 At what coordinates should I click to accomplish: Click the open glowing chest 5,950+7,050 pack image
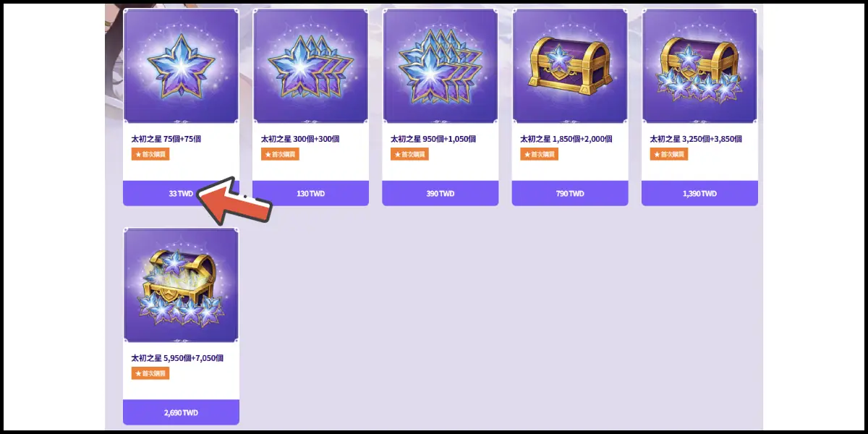click(181, 285)
